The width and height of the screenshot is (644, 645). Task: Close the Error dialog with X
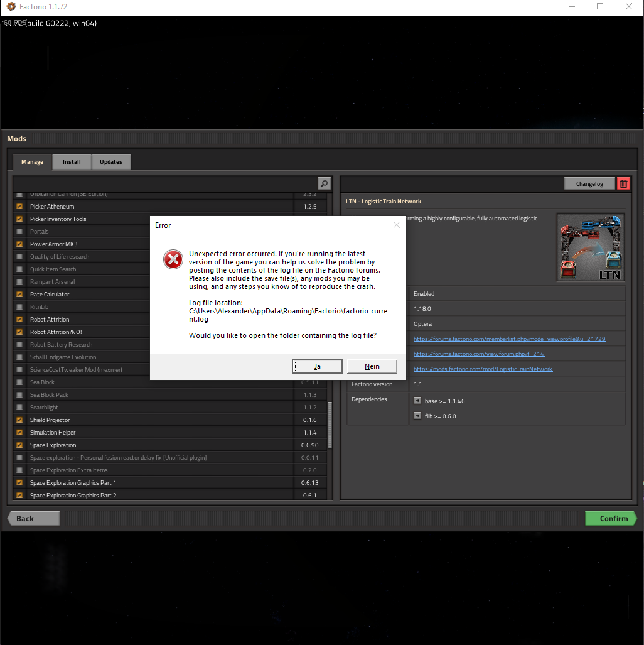pyautogui.click(x=397, y=225)
